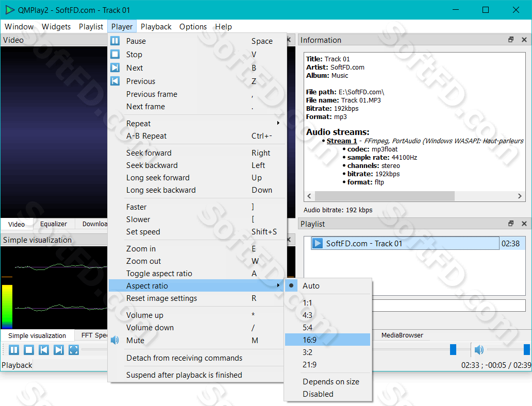Select the 21:9 aspect ratio
This screenshot has width=532, height=406.
tap(328, 365)
